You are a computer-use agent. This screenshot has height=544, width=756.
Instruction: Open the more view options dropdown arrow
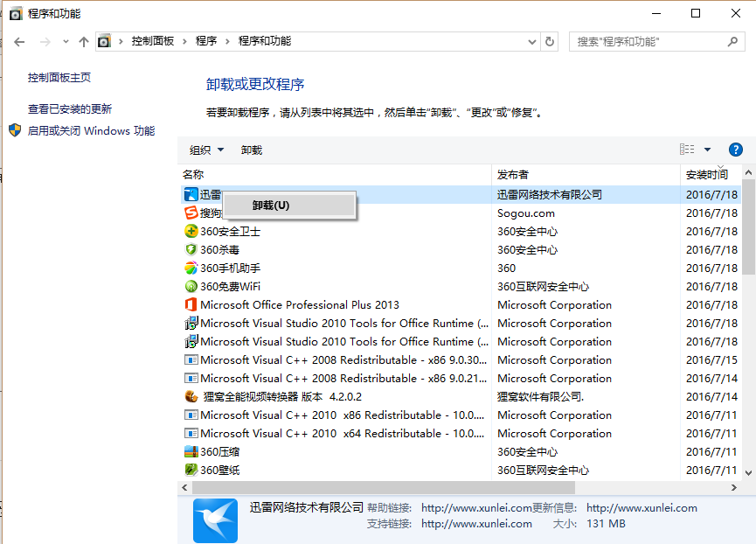707,150
